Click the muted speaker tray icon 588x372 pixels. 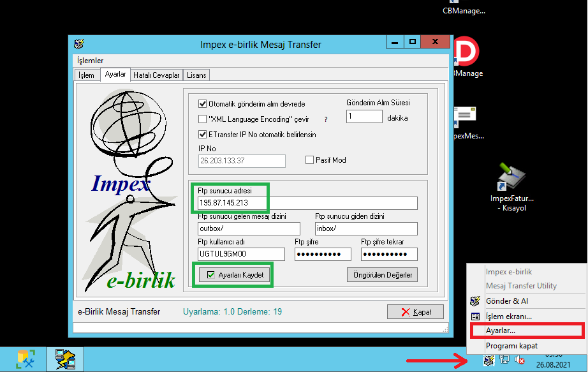tap(520, 360)
